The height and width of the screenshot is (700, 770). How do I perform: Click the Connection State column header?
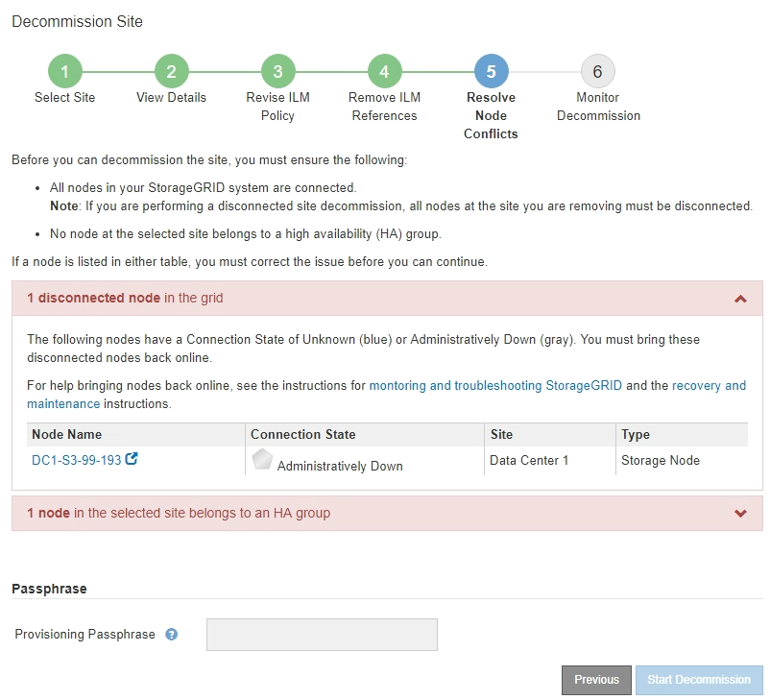click(x=303, y=435)
